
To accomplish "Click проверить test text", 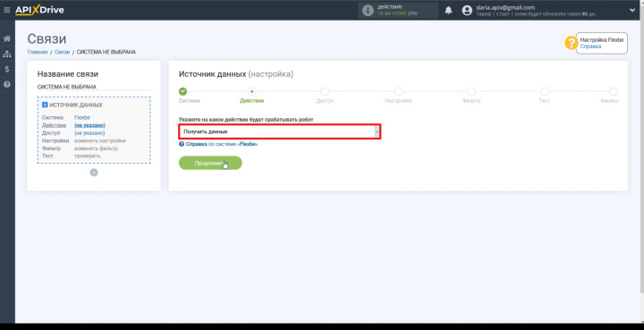I will click(x=87, y=156).
